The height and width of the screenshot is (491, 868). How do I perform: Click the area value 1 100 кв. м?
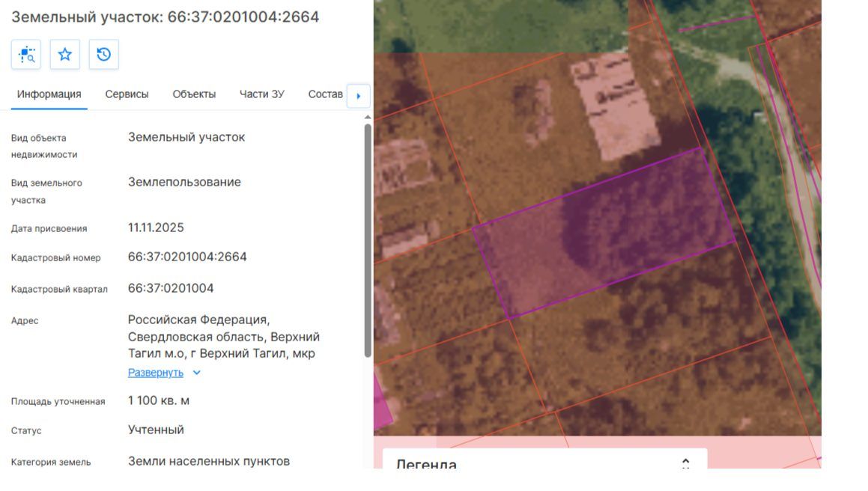click(158, 400)
